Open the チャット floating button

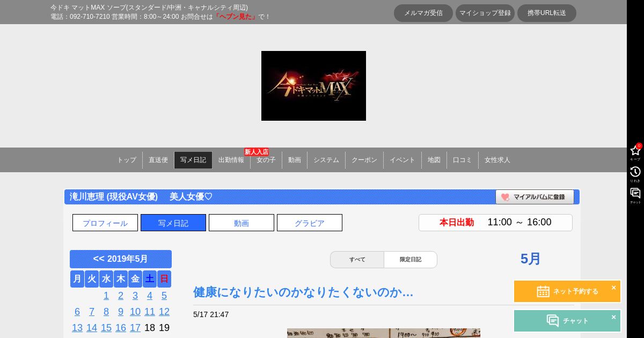tap(567, 321)
